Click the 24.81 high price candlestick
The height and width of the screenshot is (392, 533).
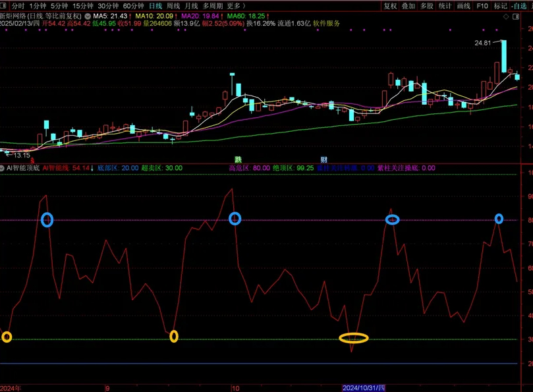(x=503, y=56)
